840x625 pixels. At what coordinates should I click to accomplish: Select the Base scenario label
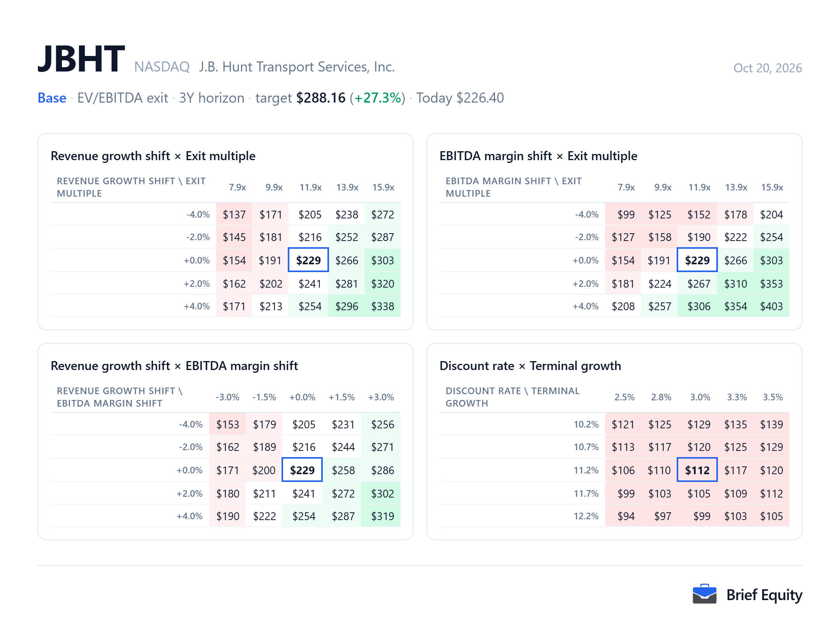coord(52,98)
